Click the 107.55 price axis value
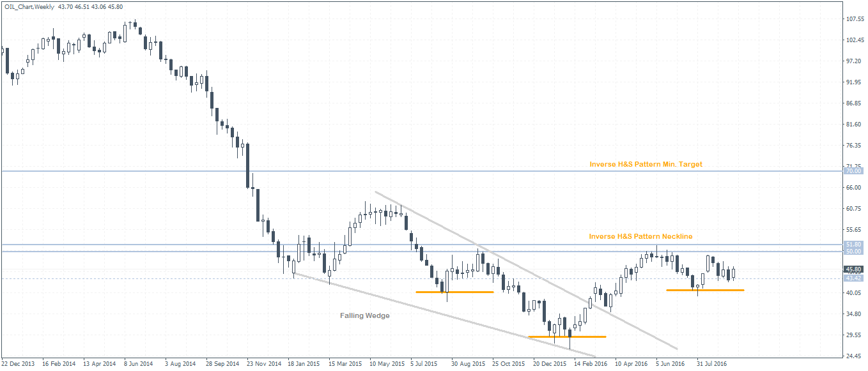 (854, 19)
